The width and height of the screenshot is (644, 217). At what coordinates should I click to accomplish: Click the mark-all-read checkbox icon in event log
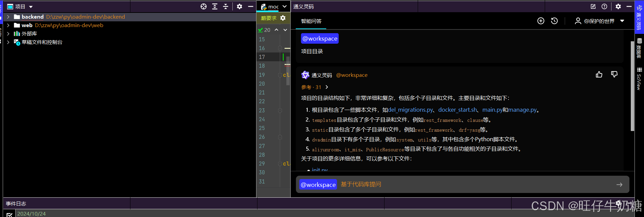click(x=9, y=214)
